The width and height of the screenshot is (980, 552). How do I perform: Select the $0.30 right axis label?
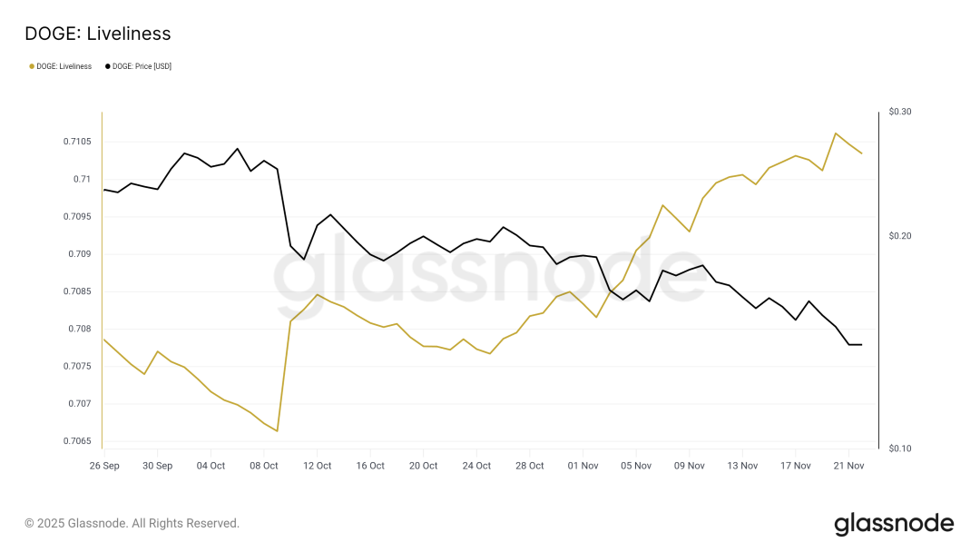[900, 112]
